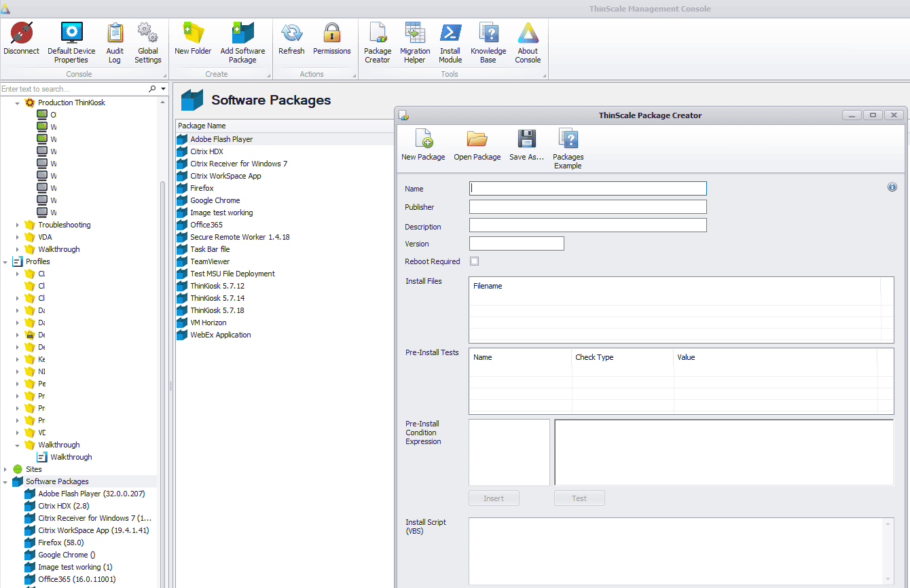Image resolution: width=910 pixels, height=588 pixels.
Task: Refresh the console view
Action: point(291,39)
